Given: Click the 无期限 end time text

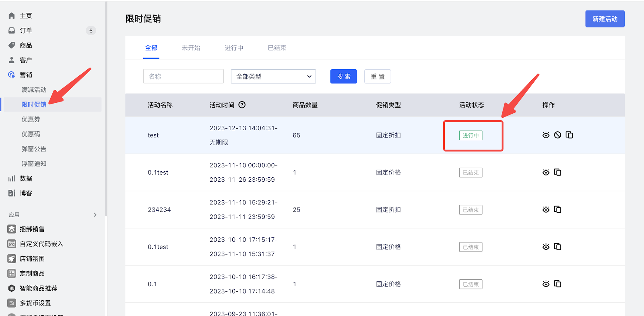Looking at the screenshot, I should 219,143.
